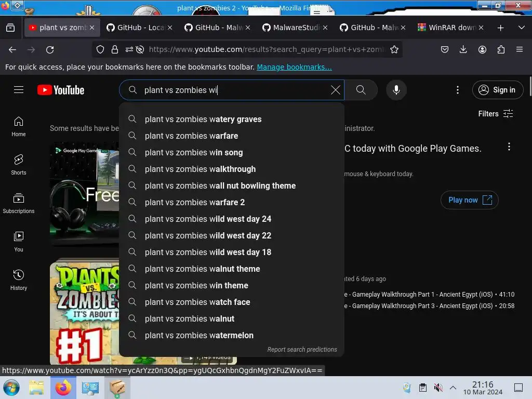Screen dimensions: 532x399
Task: Switch to MalwareStudio tab
Action: 295,28
